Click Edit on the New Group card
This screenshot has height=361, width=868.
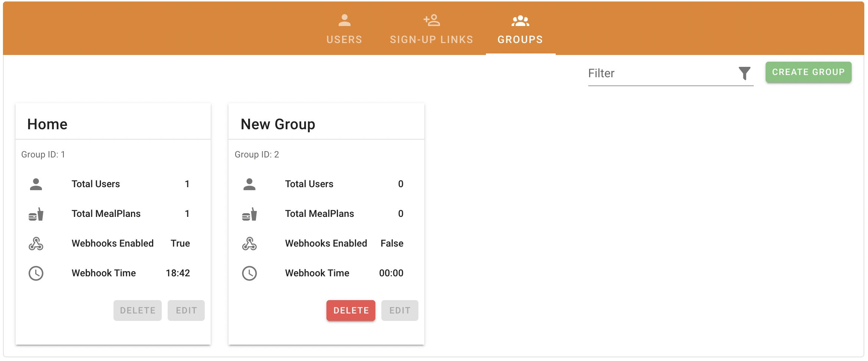coord(400,310)
